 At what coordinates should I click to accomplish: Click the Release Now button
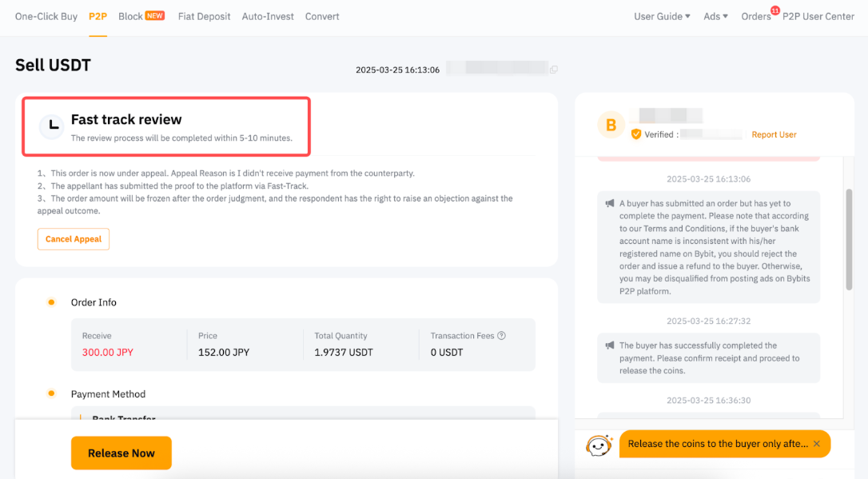(x=121, y=453)
